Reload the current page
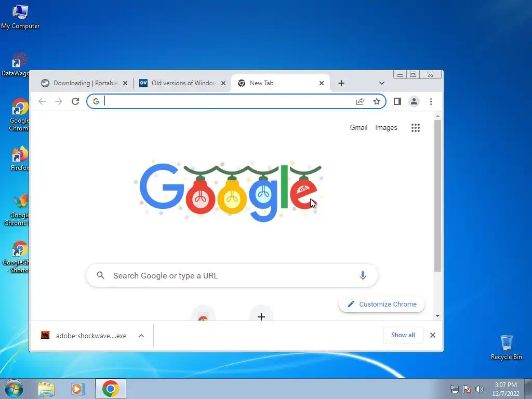Viewport: 532px width, 399px height. (x=75, y=101)
